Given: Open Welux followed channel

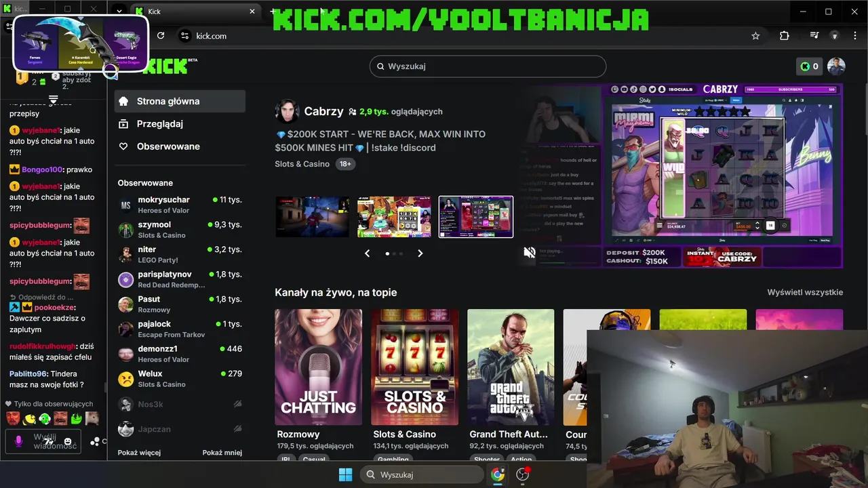Looking at the screenshot, I should click(180, 379).
